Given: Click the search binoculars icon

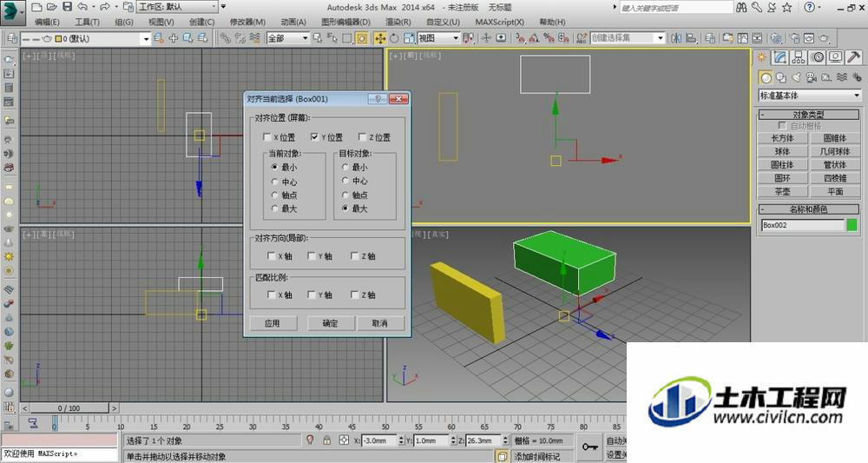Looking at the screenshot, I should coord(742,7).
